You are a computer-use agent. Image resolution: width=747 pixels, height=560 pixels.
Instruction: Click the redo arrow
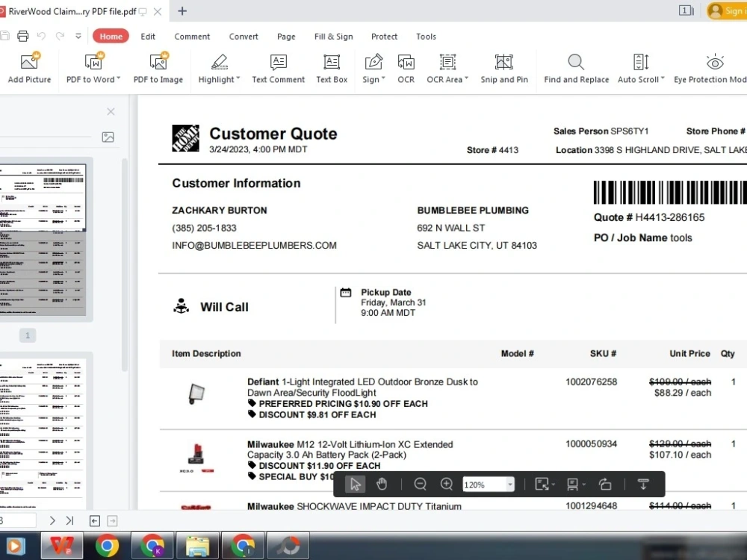60,36
